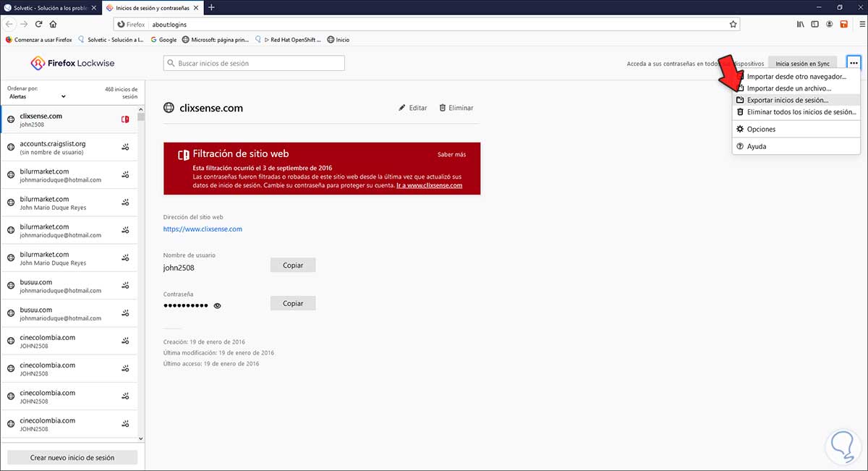The height and width of the screenshot is (471, 868).
Task: Select the accounts.craigslist.org login entry
Action: pyautogui.click(x=69, y=148)
